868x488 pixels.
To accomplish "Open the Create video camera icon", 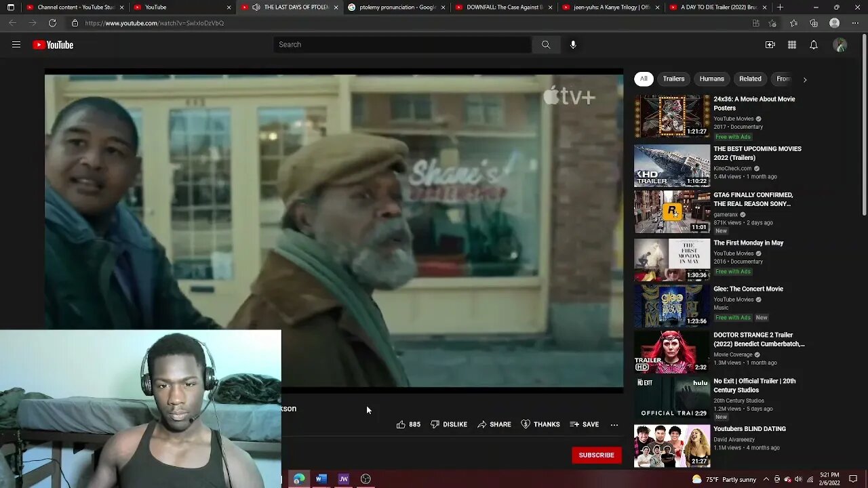I will [770, 45].
